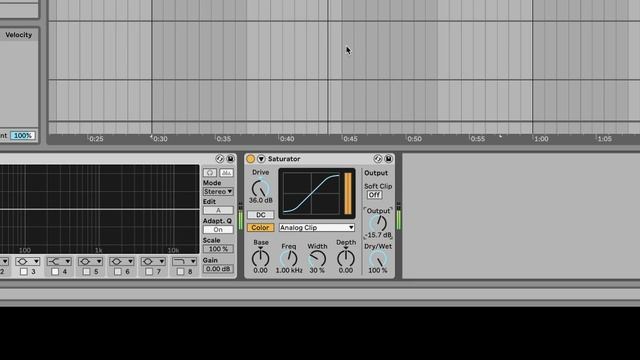
Task: Click the Saturator Dry/Wet knob
Action: click(378, 259)
